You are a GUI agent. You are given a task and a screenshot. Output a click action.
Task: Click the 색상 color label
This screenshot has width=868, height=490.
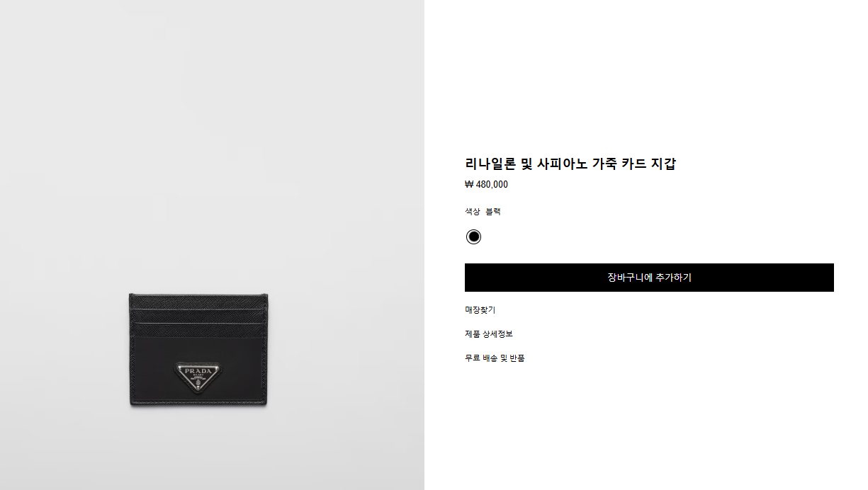tap(473, 212)
